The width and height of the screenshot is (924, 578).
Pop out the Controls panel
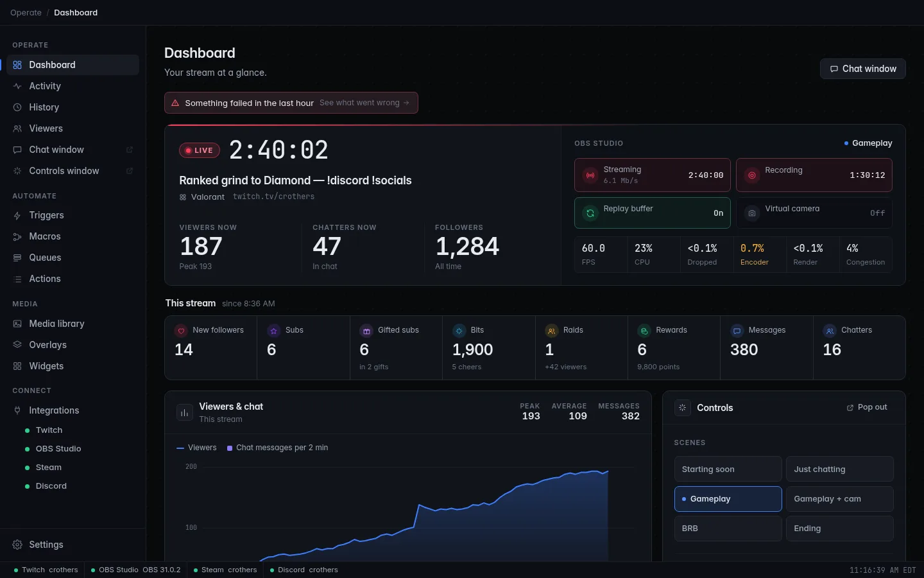867,407
